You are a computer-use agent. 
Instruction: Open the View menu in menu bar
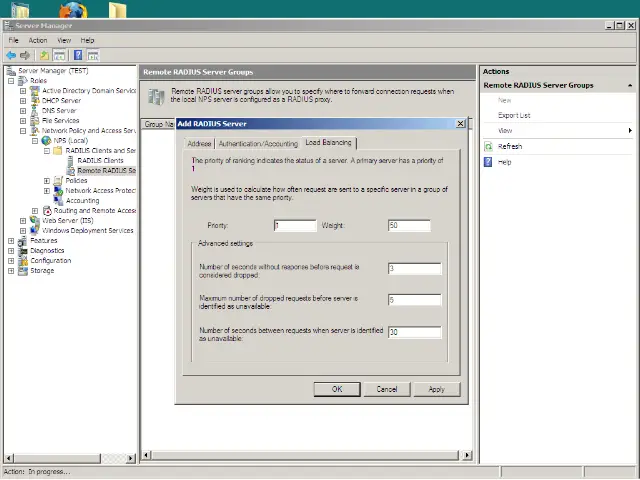[x=64, y=40]
